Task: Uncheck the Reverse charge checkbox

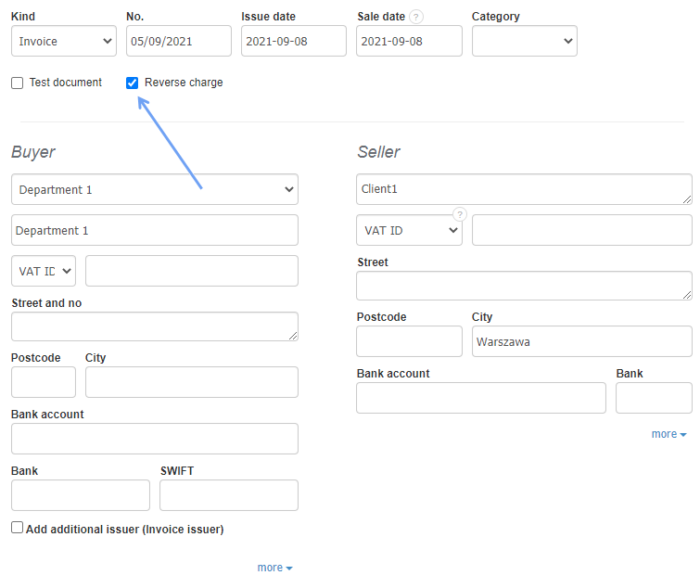Action: [133, 83]
